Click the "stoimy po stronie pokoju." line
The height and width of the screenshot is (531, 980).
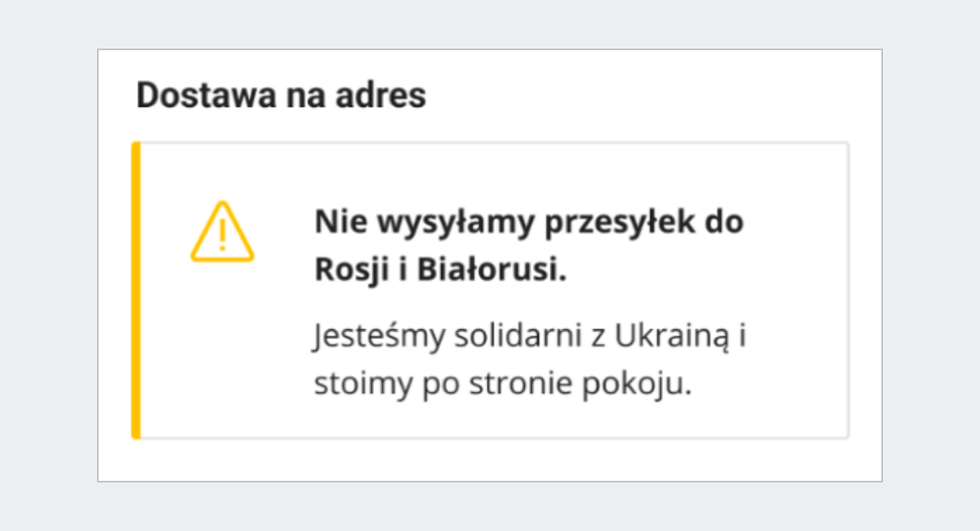(x=502, y=384)
